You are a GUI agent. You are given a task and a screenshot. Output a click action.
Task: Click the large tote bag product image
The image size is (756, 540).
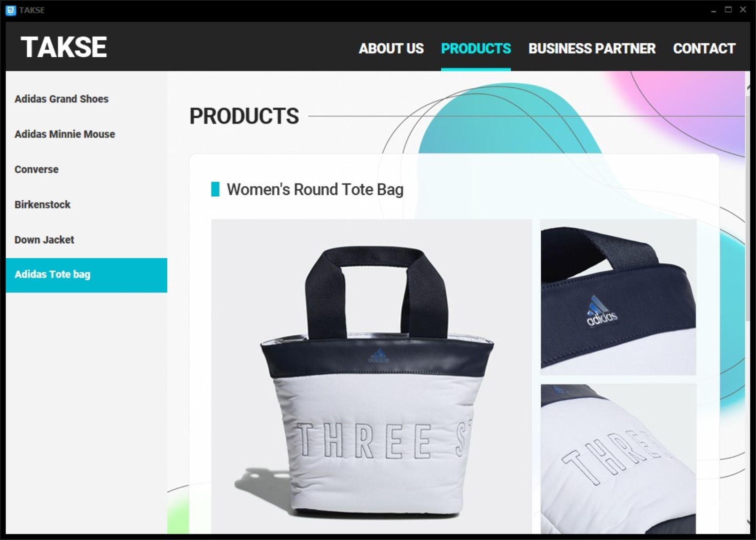point(371,376)
